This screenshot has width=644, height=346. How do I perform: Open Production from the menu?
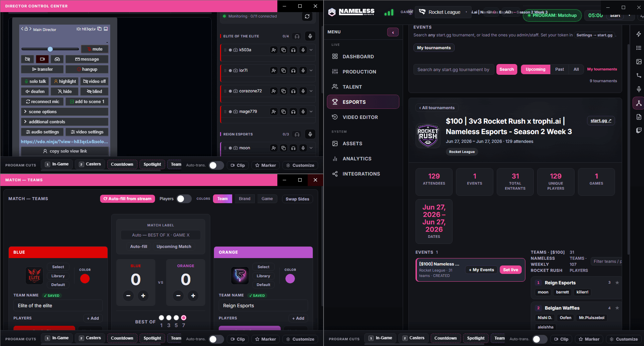tap(363, 72)
